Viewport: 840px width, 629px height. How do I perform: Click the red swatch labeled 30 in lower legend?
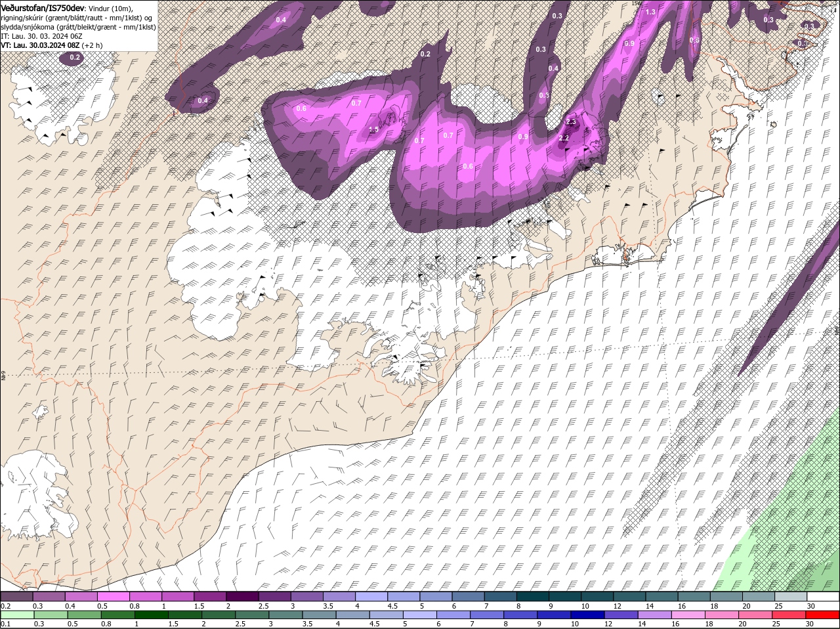823,615
